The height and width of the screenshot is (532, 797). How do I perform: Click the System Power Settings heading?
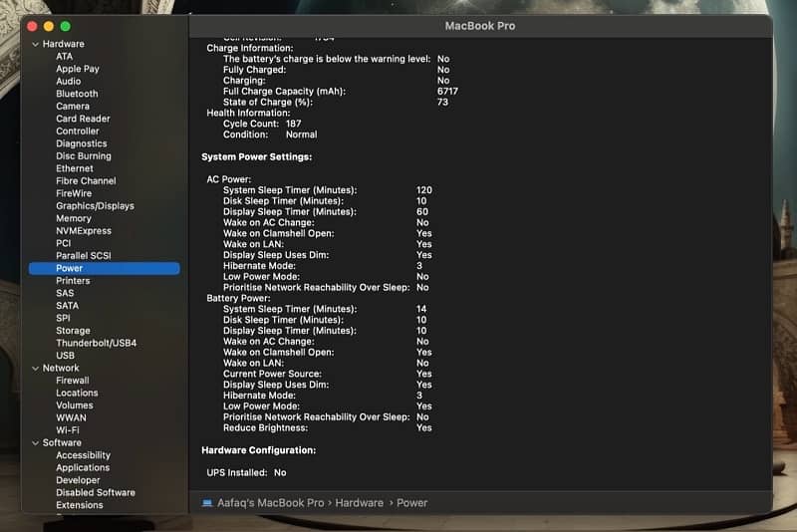click(257, 157)
